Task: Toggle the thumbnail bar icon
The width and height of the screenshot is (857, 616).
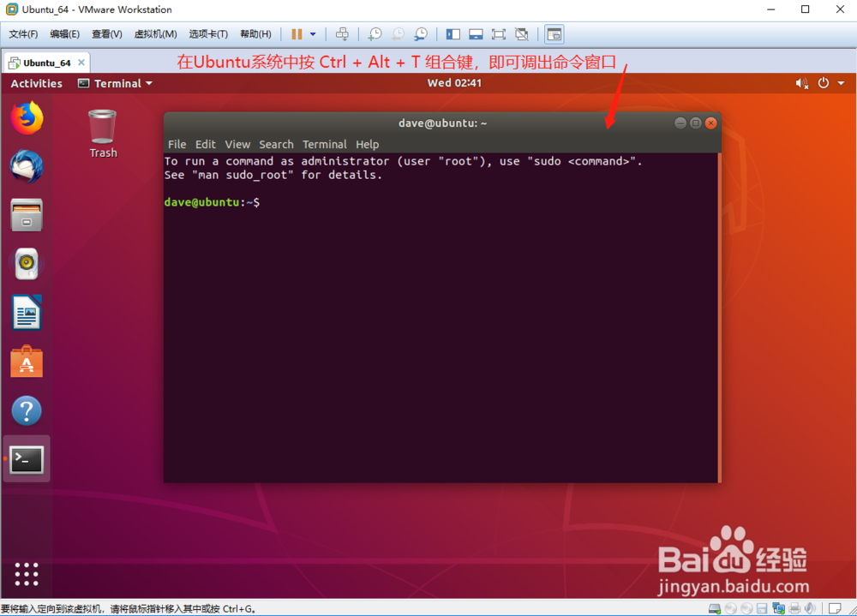Action: [x=476, y=34]
